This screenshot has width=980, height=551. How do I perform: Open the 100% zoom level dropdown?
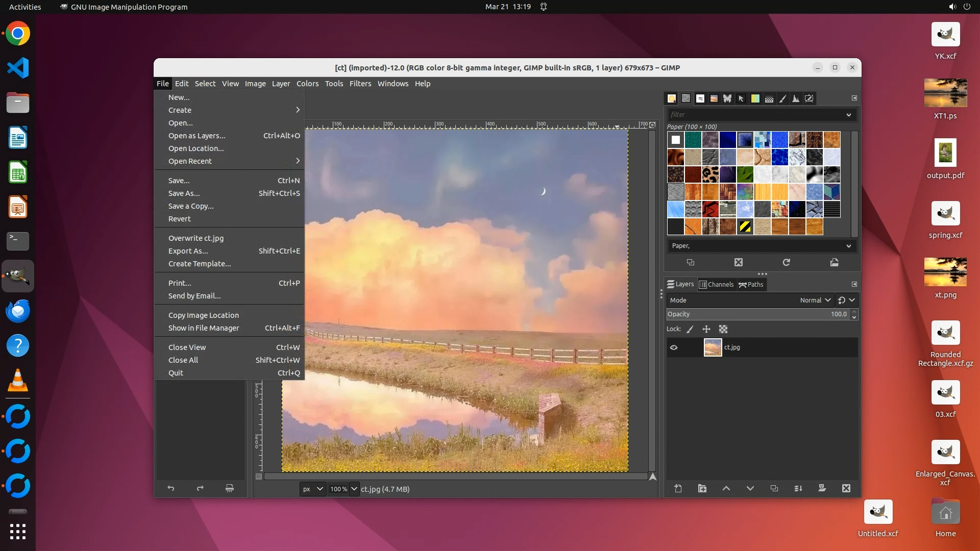coord(354,489)
